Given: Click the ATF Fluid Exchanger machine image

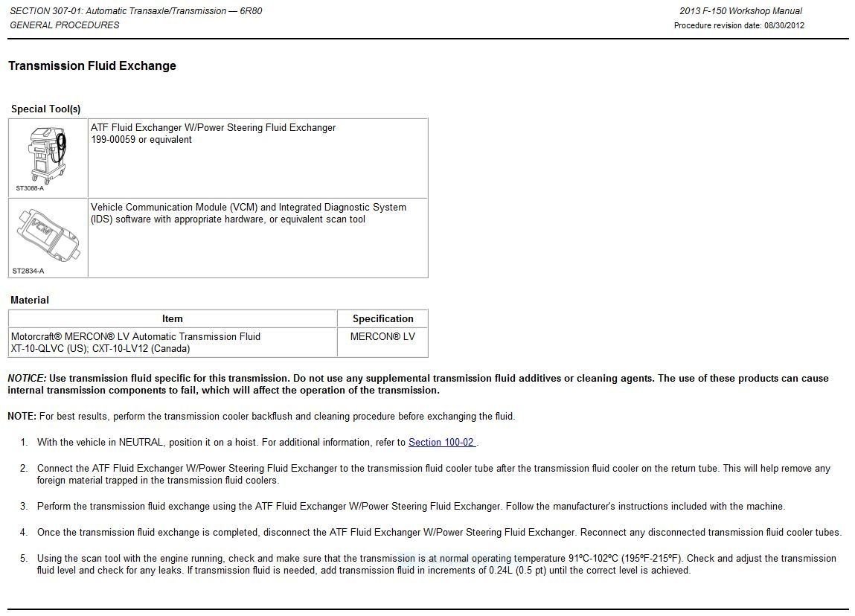Looking at the screenshot, I should (x=48, y=153).
